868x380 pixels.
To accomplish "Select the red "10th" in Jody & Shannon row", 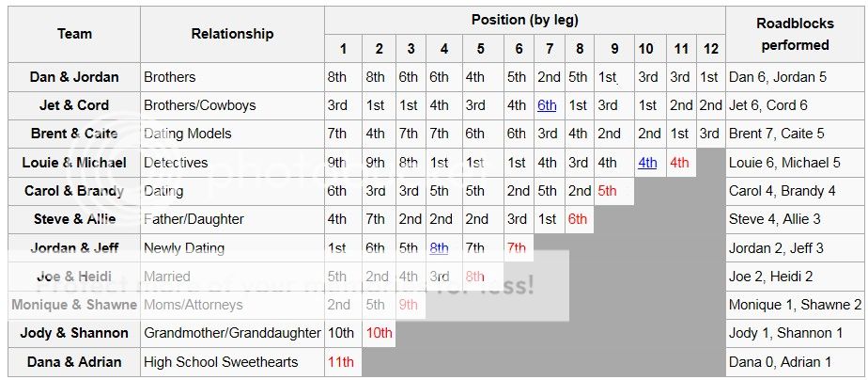I will point(379,333).
